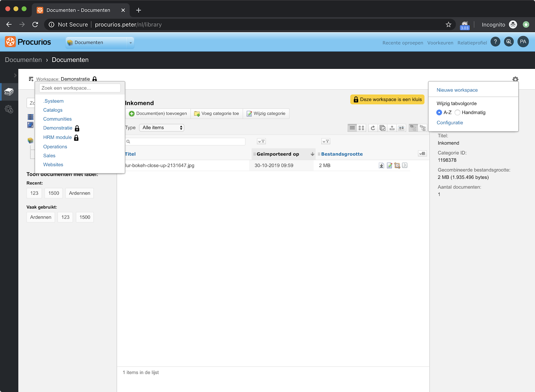Click the blue dashed selection icon
535x392 pixels.
click(30, 125)
